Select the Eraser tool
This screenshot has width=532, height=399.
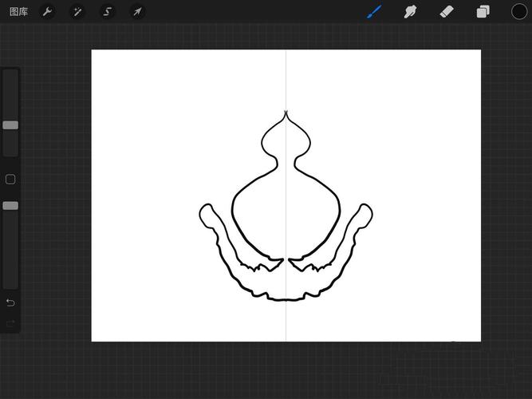447,11
